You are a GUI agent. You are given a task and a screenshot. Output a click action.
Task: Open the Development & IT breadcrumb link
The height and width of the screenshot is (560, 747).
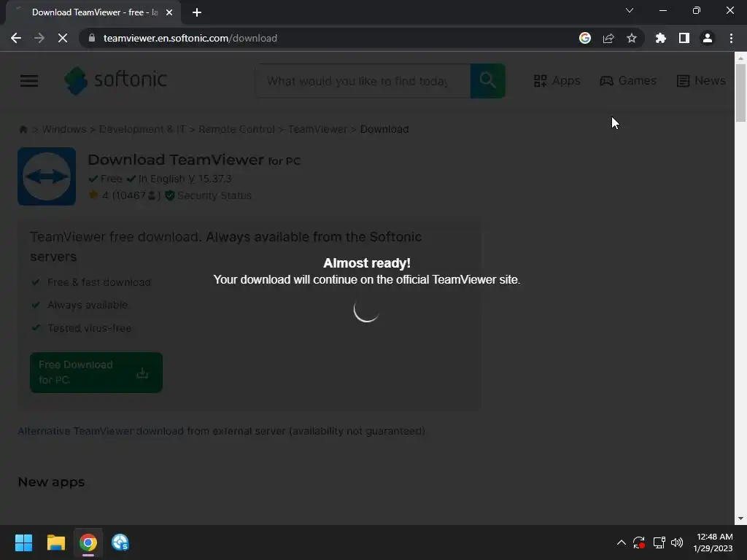[x=142, y=130]
